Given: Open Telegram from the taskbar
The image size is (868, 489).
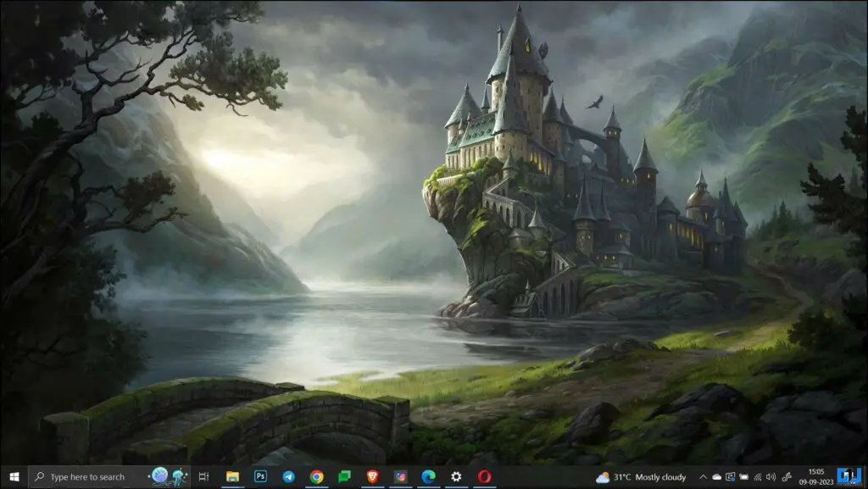Looking at the screenshot, I should (x=288, y=477).
